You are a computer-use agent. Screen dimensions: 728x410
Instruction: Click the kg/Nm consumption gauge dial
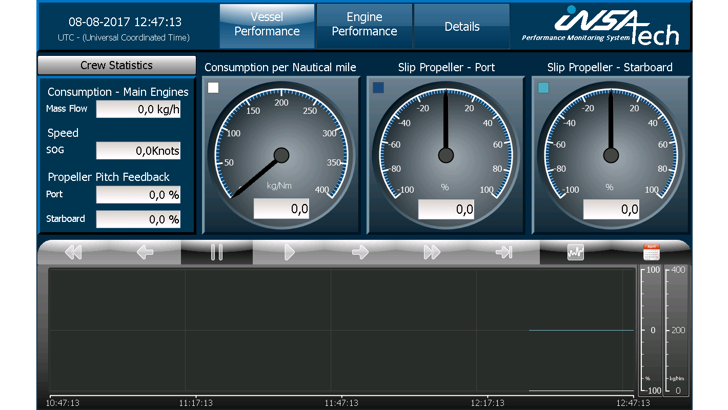(281, 155)
